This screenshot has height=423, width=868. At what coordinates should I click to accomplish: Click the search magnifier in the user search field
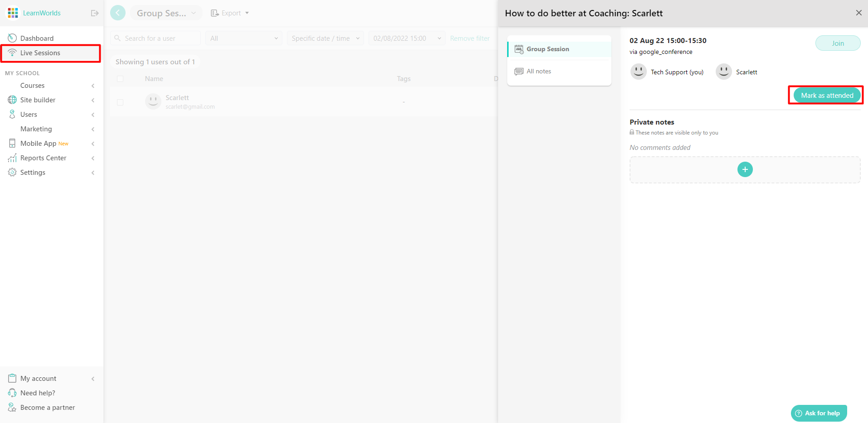[117, 38]
